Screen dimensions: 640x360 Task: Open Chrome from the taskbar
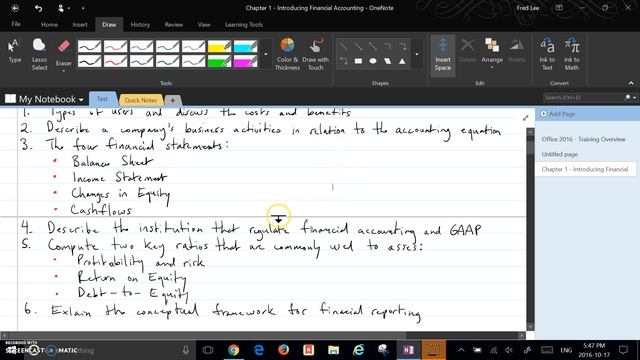tap(233, 350)
